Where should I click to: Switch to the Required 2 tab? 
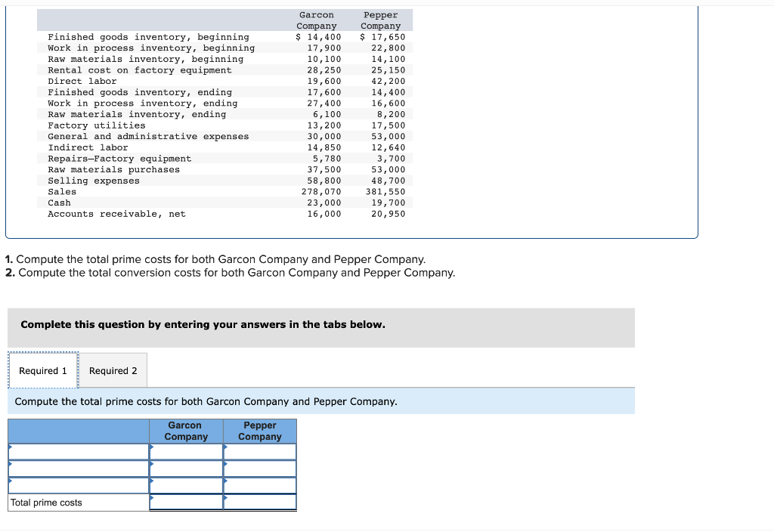tap(113, 370)
